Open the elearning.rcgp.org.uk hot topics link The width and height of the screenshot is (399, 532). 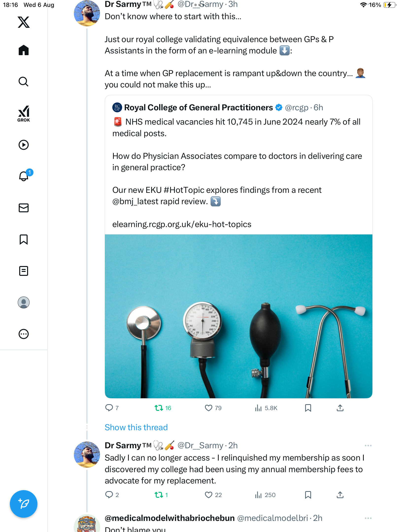[x=182, y=224]
